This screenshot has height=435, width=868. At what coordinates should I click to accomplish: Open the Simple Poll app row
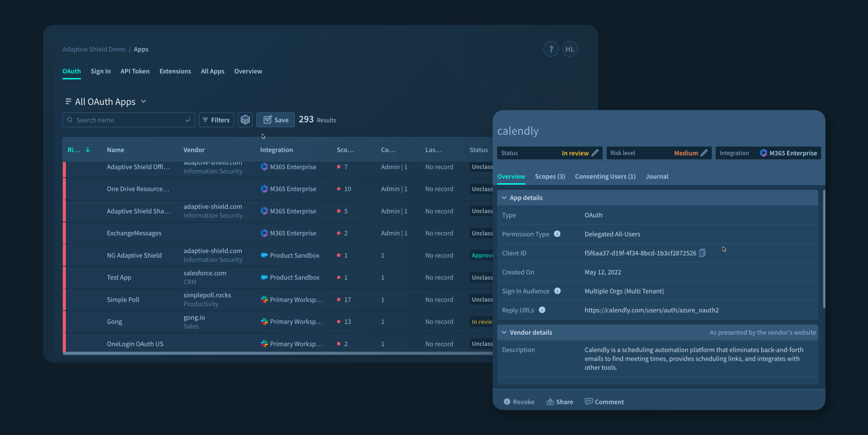pyautogui.click(x=278, y=300)
